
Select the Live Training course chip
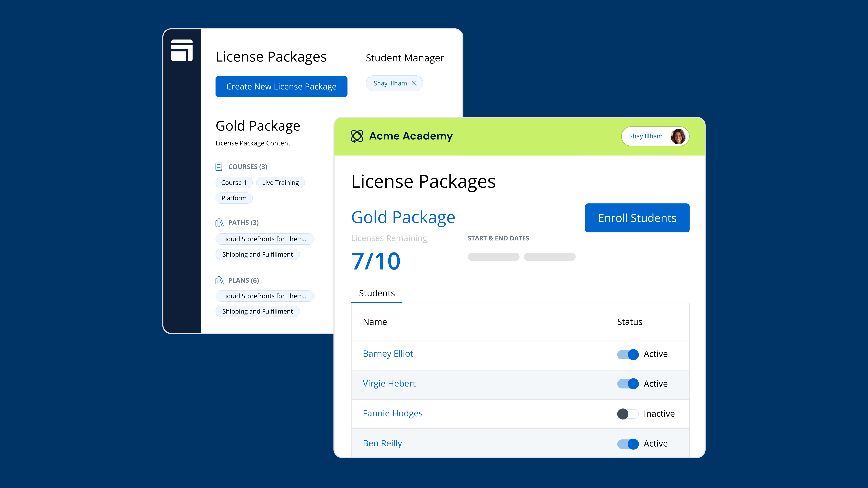(280, 182)
